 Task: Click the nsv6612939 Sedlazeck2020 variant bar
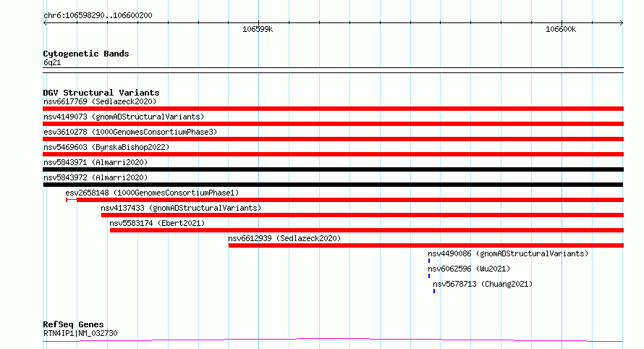426,245
